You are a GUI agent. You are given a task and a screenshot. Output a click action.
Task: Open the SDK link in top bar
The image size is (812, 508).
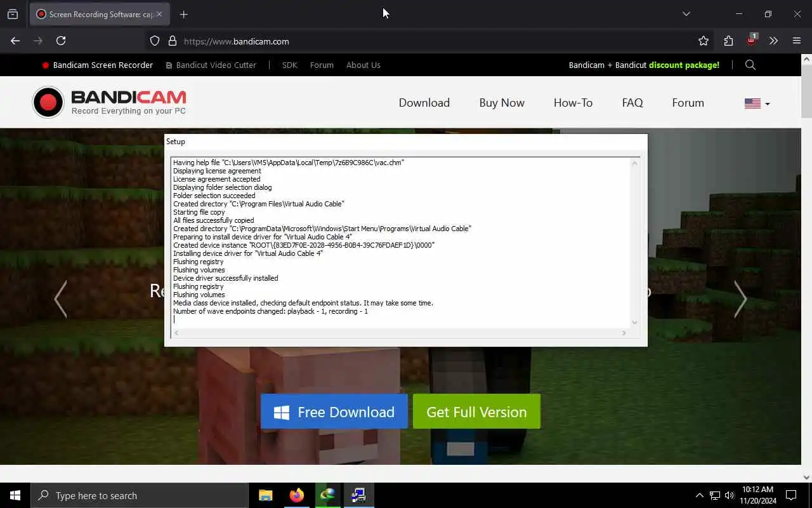click(x=289, y=65)
